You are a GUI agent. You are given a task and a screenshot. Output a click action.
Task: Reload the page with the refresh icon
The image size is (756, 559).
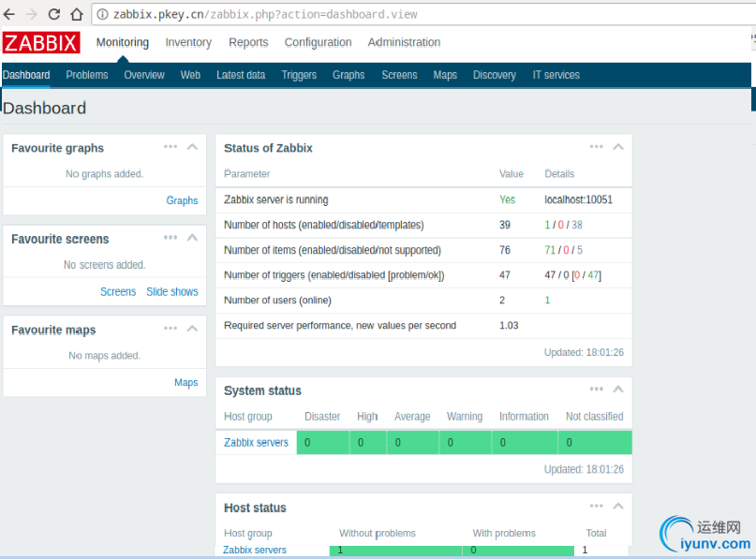click(x=54, y=14)
